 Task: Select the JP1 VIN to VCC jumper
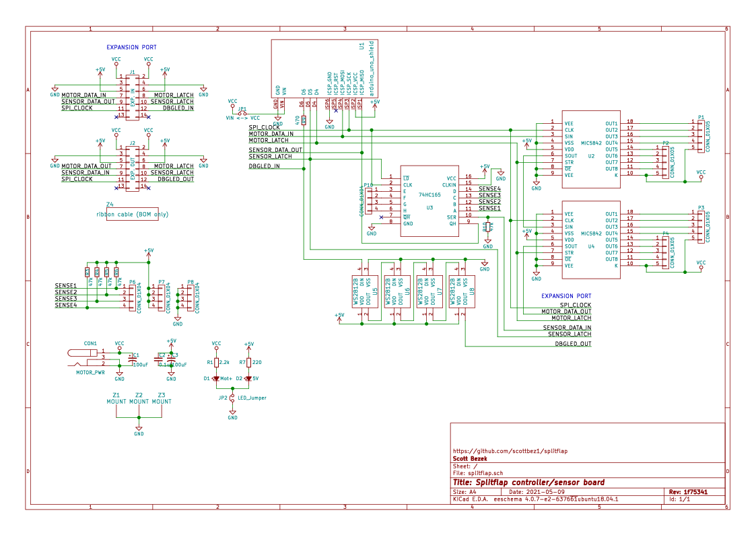pos(242,113)
